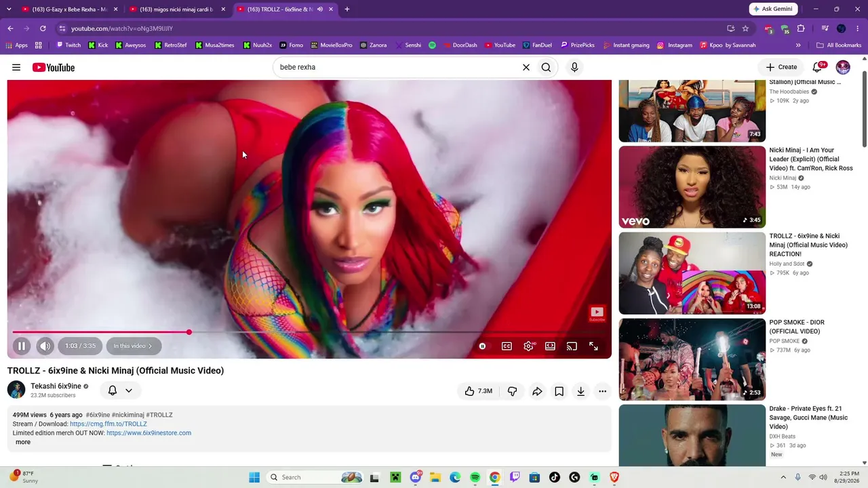Like the TROLLZ video

point(478,391)
